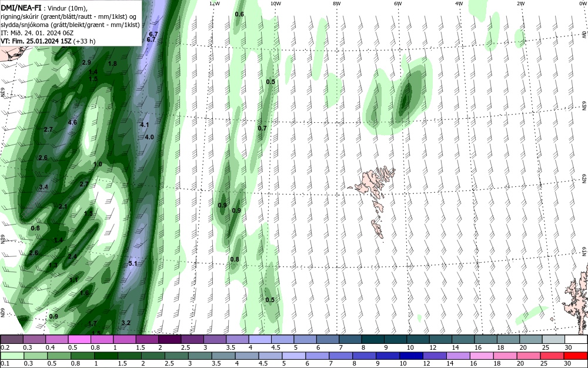Viewport: 588px width, 368px height.
Task: Click the initial time line 'IT: Mið. 24. 01. 2024 06Z'
Action: point(37,33)
